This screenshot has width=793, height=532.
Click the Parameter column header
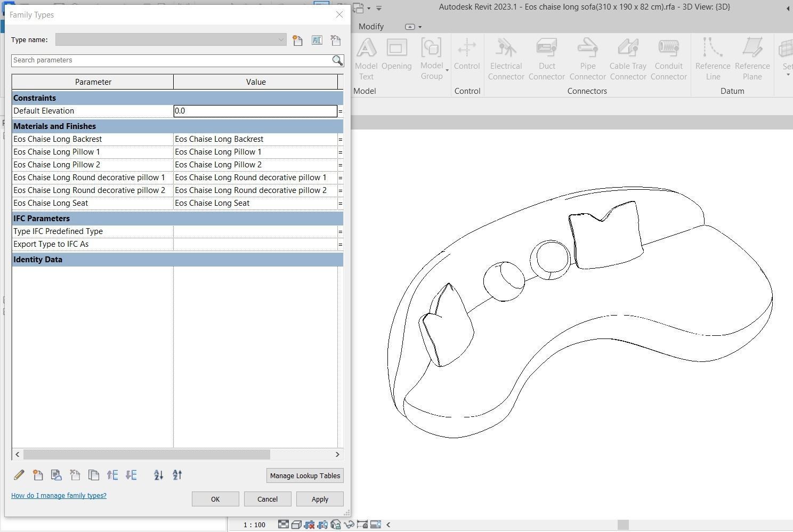(x=93, y=82)
